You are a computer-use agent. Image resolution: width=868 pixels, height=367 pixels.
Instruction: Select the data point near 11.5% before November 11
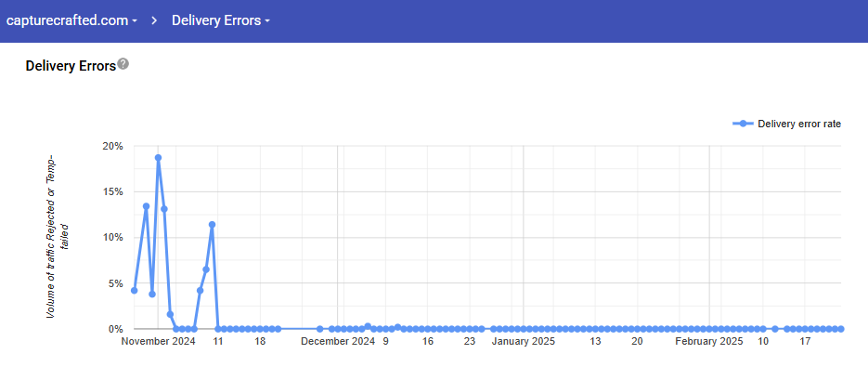click(x=212, y=225)
